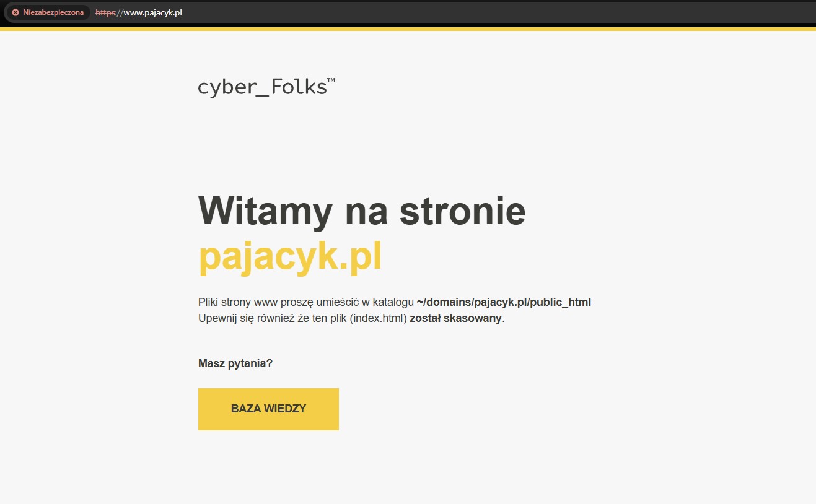Click the 'Masz pytania?' text

pos(235,363)
